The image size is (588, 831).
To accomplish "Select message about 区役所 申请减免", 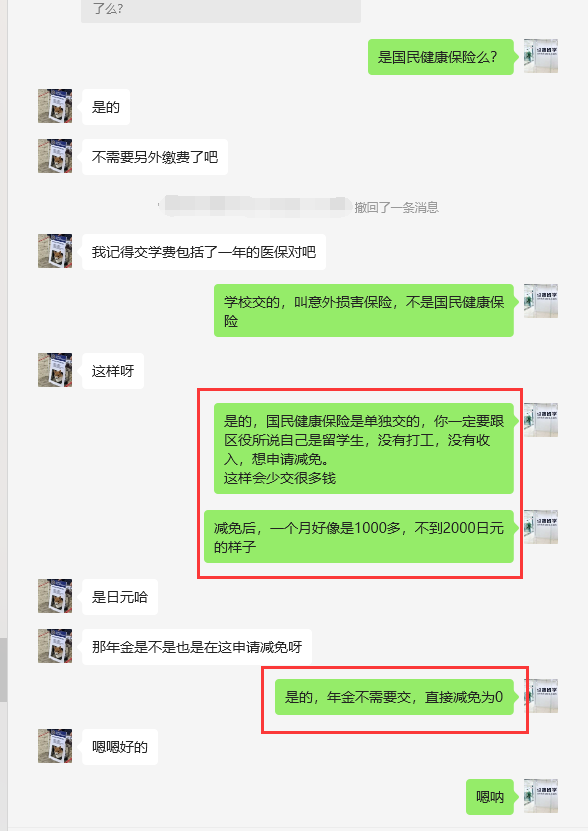I will (x=364, y=448).
